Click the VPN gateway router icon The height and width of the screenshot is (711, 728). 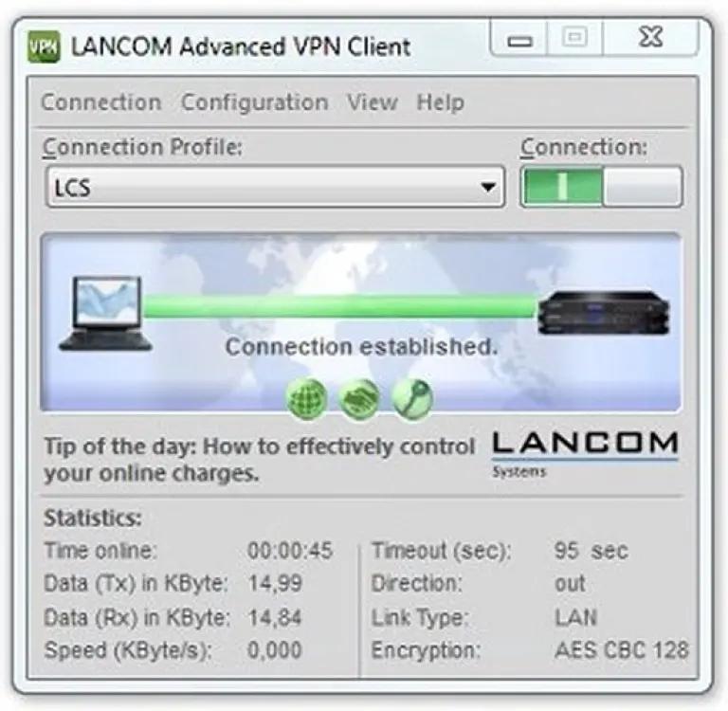[604, 313]
